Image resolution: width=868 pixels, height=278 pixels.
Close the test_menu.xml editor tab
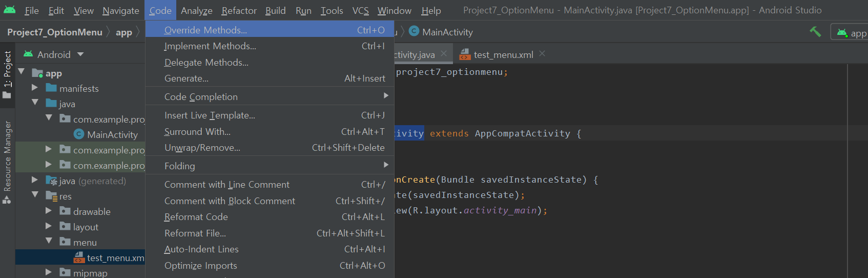tap(542, 53)
